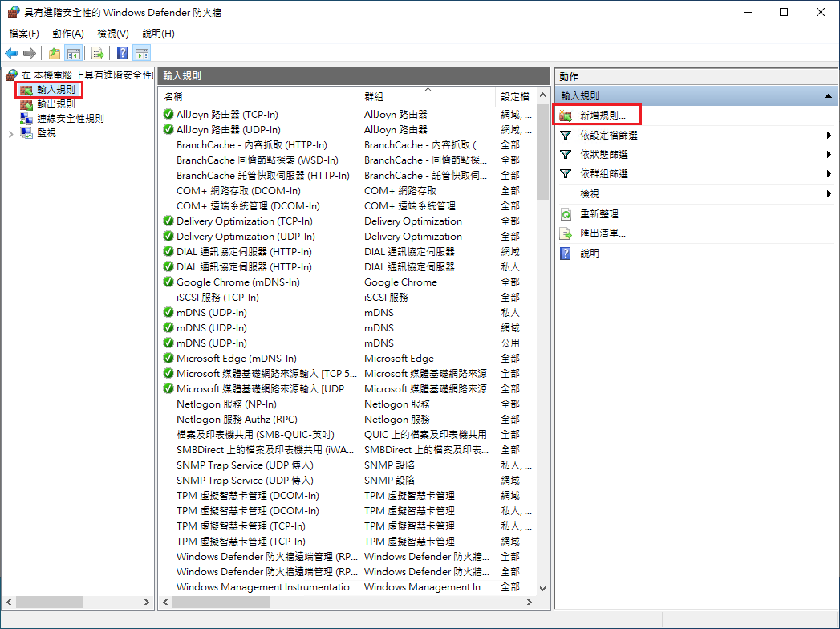Click 重新整理 action link
This screenshot has height=629, width=840.
599,214
